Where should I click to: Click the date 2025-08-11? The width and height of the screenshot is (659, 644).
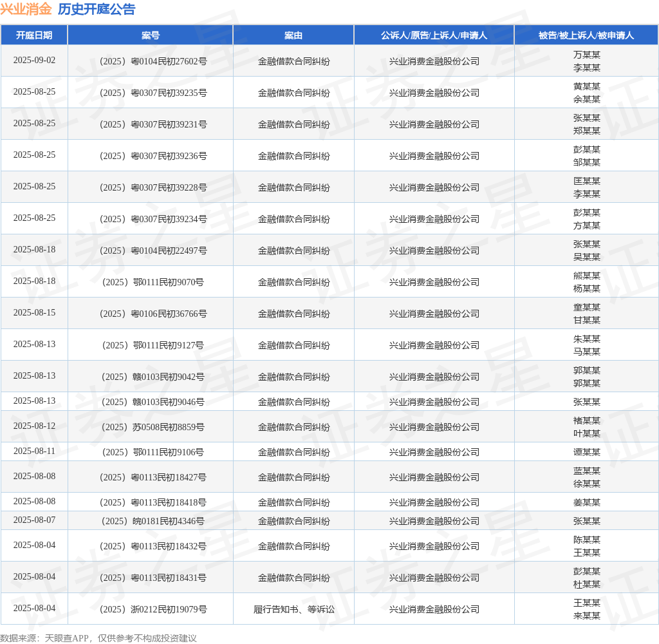pos(34,451)
